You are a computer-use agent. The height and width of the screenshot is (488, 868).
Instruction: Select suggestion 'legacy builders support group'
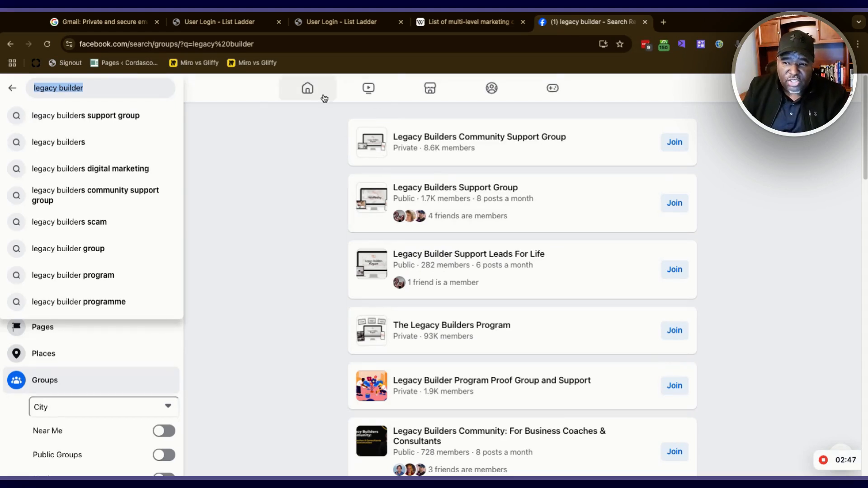(x=92, y=116)
